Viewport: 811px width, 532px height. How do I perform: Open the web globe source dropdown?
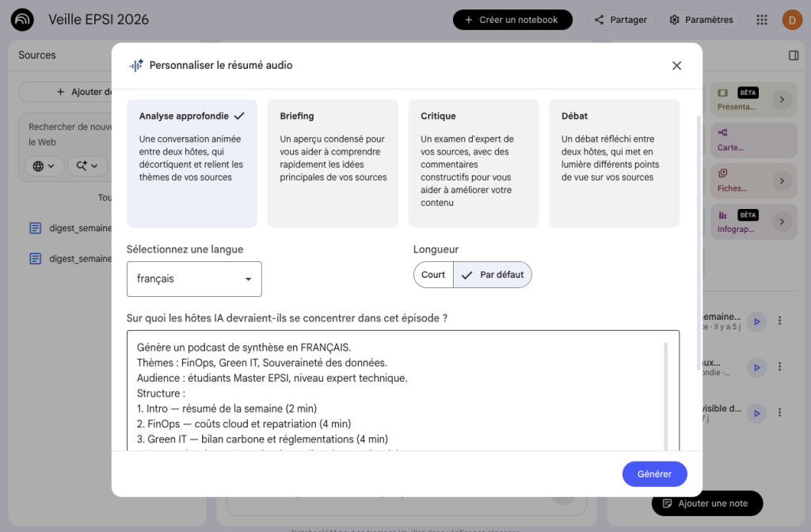(44, 166)
